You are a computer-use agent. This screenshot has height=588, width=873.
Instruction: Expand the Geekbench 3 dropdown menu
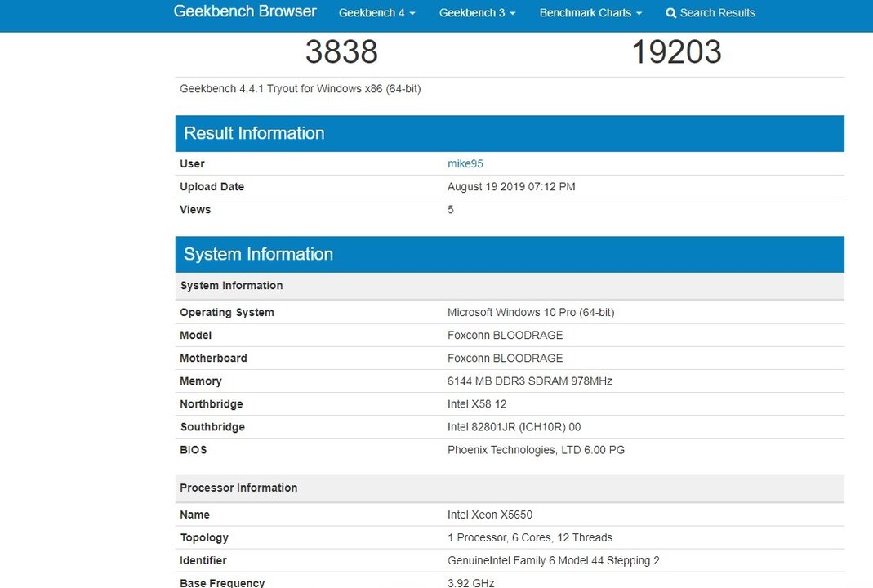[477, 13]
